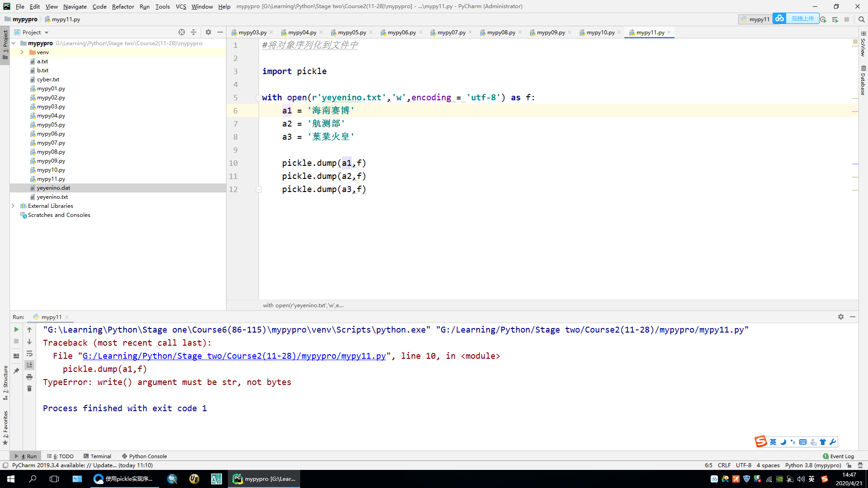Open Structure side tool window

pos(5,382)
